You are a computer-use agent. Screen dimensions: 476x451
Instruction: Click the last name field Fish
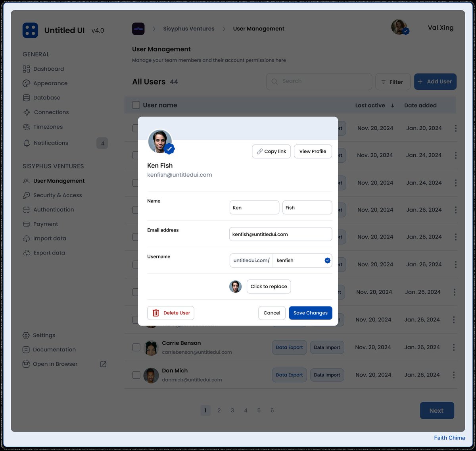tap(307, 208)
